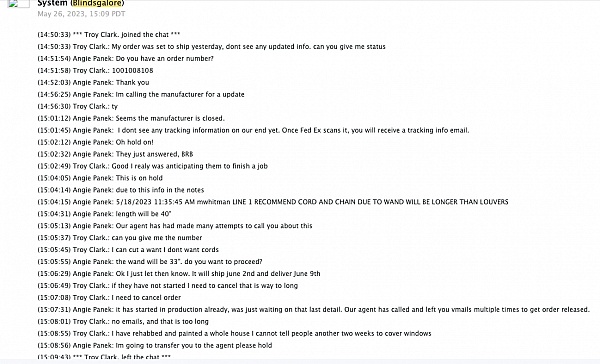Image resolution: width=600 pixels, height=364 pixels.
Task: Click the rehabbed and painted house message
Action: pos(234,333)
